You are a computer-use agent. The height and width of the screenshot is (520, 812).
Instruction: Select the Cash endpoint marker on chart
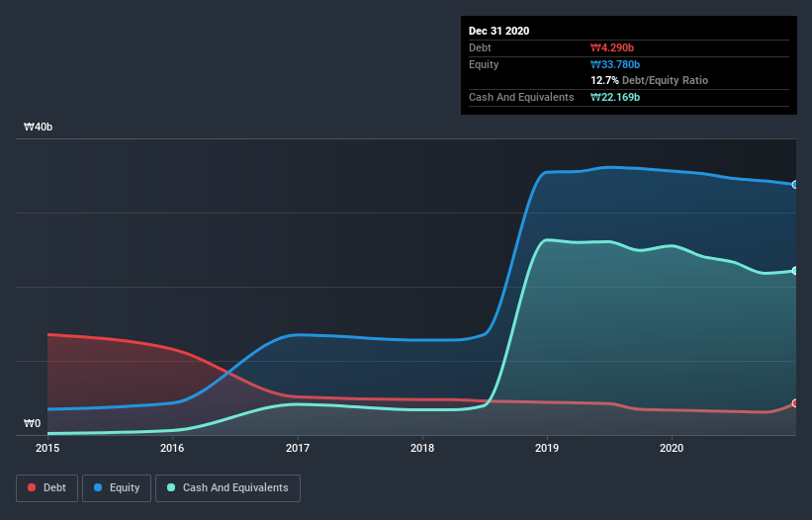pyautogui.click(x=795, y=271)
